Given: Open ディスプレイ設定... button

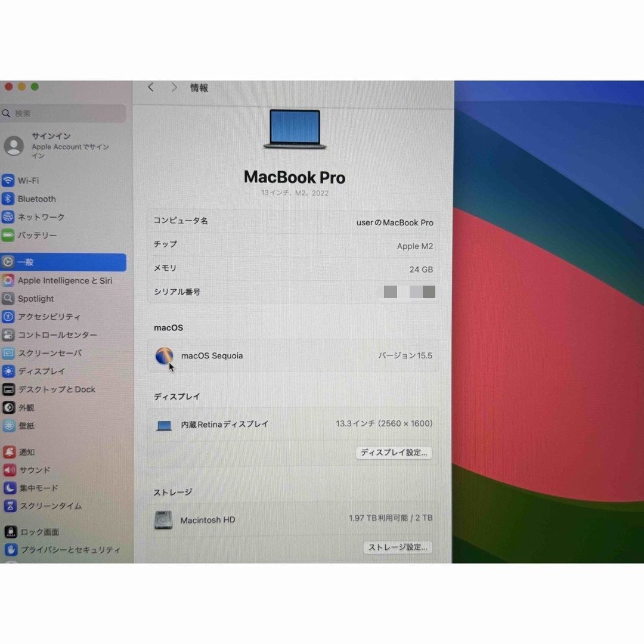Looking at the screenshot, I should pyautogui.click(x=394, y=453).
